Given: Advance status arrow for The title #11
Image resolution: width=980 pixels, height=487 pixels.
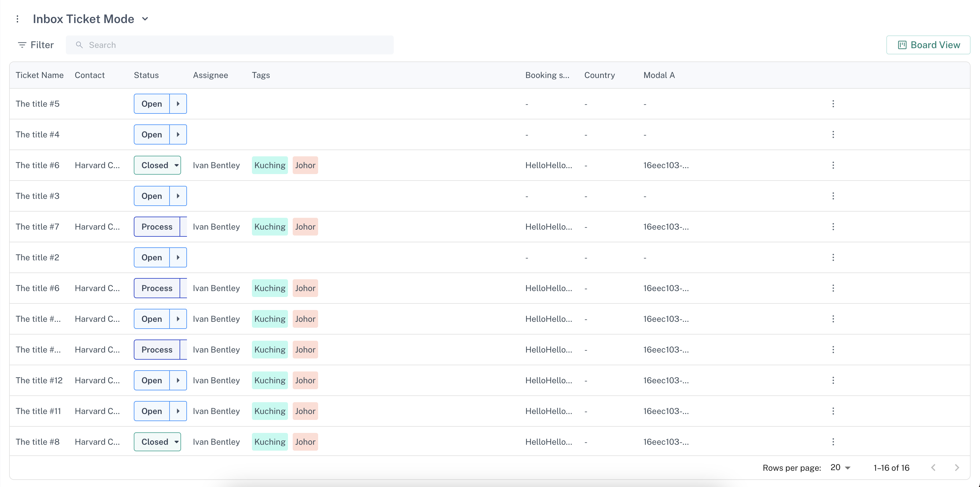Looking at the screenshot, I should click(x=178, y=411).
